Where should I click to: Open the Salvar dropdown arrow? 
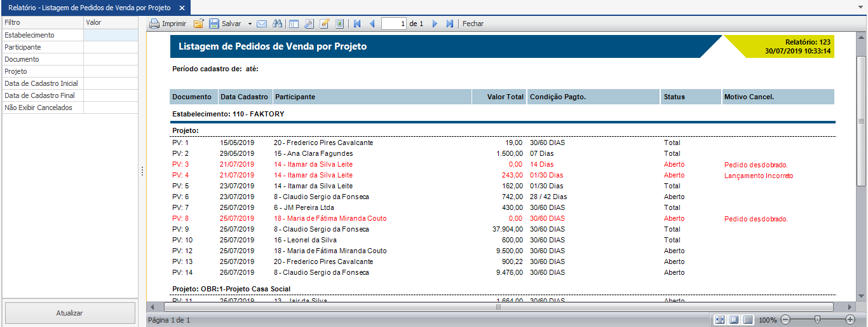(x=250, y=24)
